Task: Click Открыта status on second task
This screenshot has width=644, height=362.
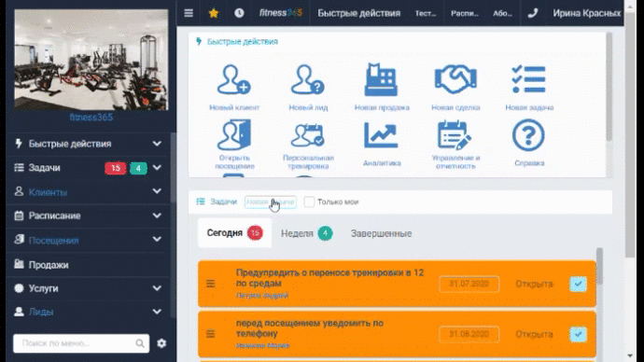Action: point(534,334)
